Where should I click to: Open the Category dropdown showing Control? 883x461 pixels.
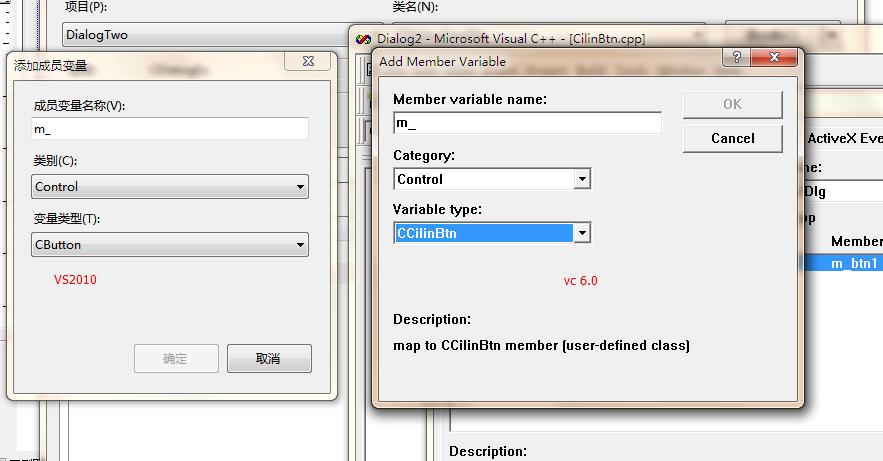pos(492,179)
